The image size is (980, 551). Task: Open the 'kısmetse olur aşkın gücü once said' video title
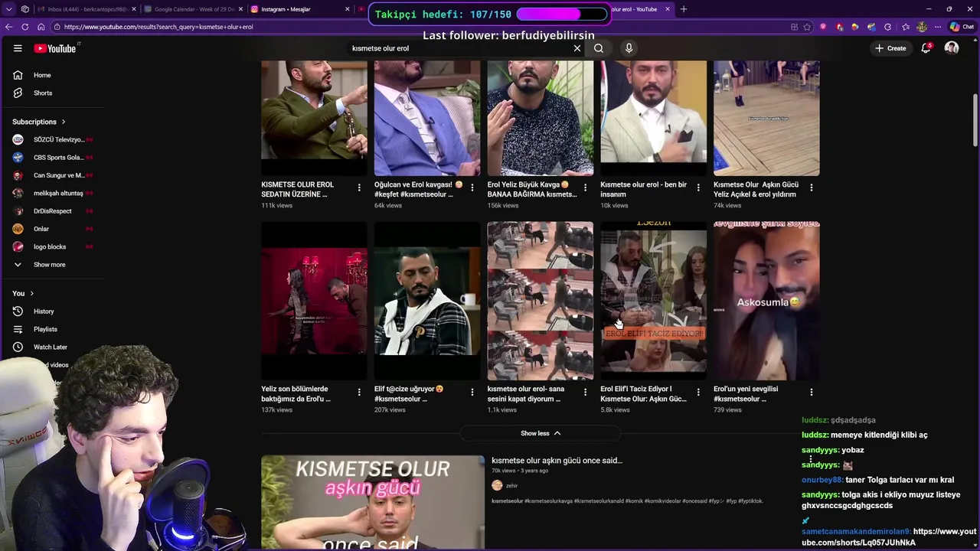pos(557,461)
